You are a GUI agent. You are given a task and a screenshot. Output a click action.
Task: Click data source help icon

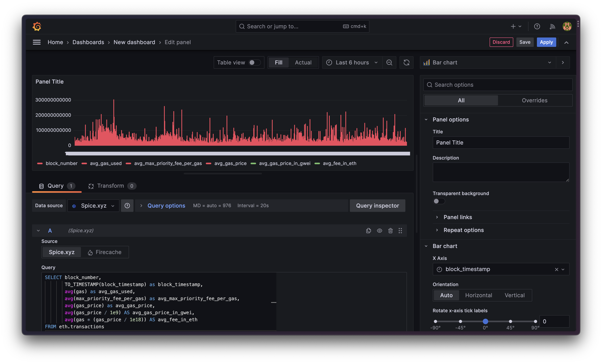coord(127,206)
